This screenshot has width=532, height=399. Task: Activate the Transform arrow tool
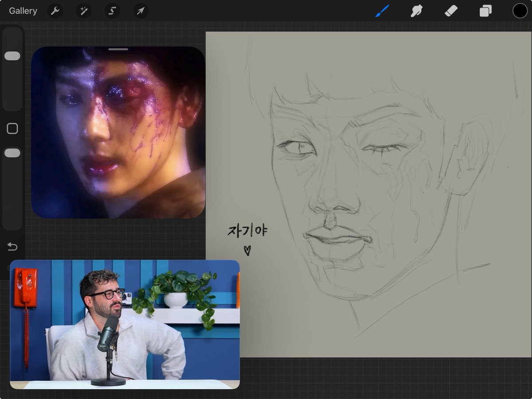click(141, 11)
